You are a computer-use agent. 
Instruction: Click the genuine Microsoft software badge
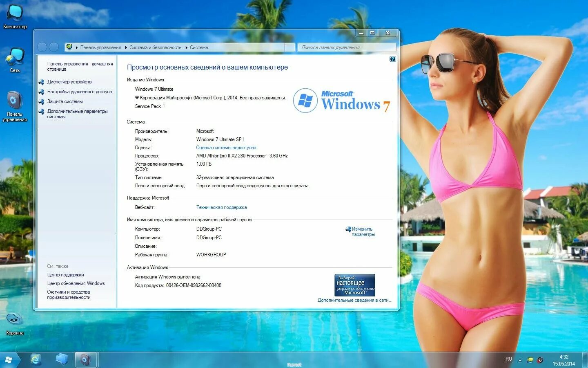(x=354, y=285)
